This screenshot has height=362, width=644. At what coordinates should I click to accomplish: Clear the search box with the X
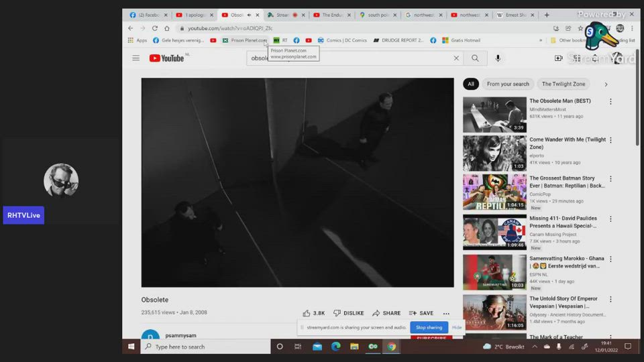(456, 58)
